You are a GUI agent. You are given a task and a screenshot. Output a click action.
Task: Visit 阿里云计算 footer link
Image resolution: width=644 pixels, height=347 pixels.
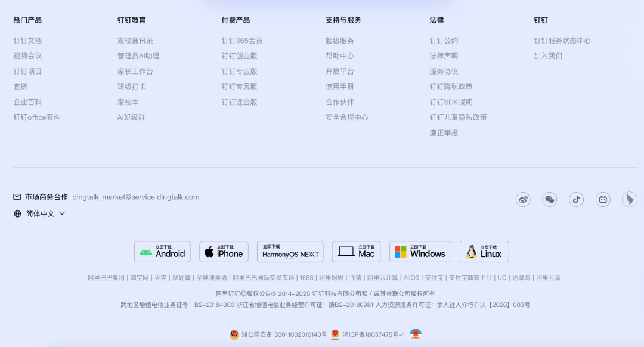[382, 278]
